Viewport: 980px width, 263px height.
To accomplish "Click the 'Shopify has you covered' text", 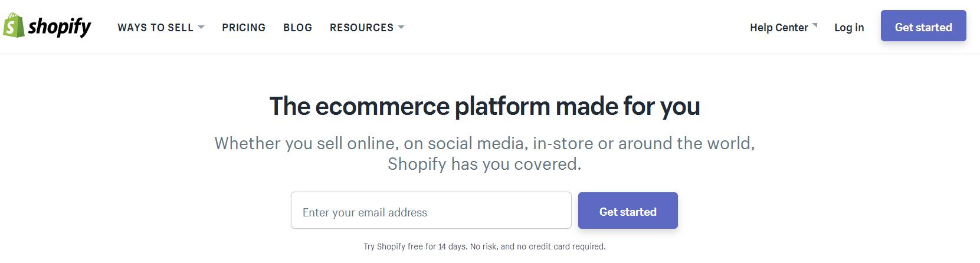I will point(484,164).
